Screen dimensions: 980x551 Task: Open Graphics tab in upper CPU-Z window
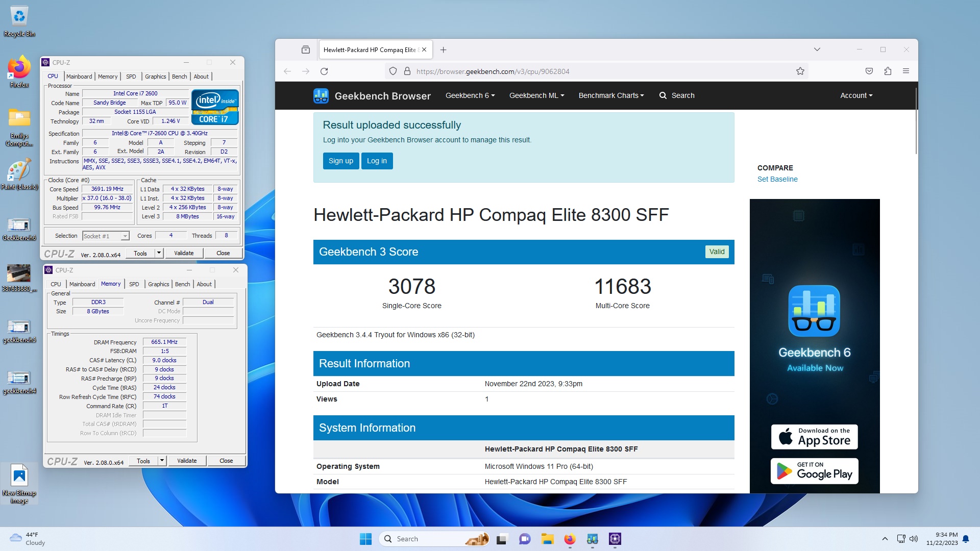(155, 77)
